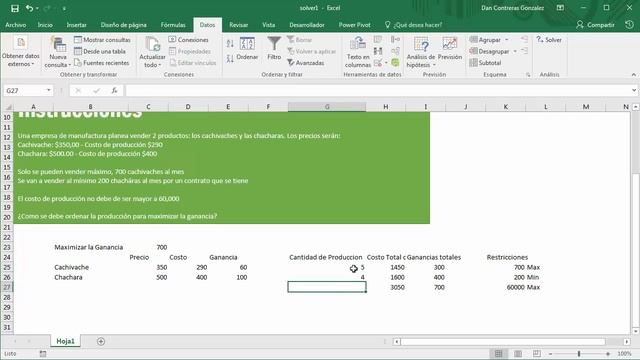
Task: Switch to the Power Pivot tab
Action: (354, 25)
